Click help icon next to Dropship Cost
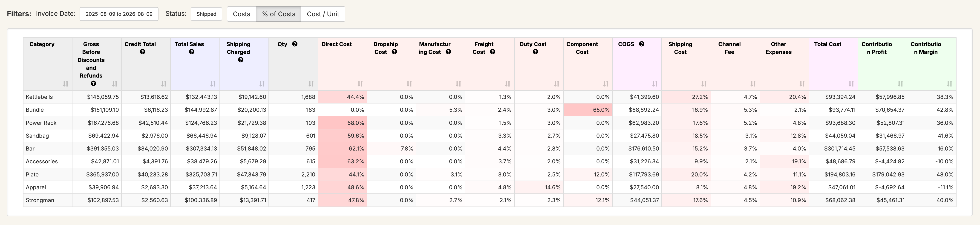This screenshot has height=229, width=980. click(394, 52)
